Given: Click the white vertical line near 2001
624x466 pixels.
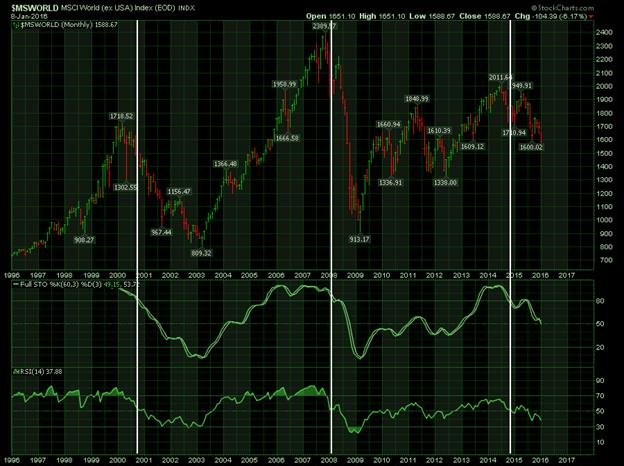Looking at the screenshot, I should click(137, 237).
